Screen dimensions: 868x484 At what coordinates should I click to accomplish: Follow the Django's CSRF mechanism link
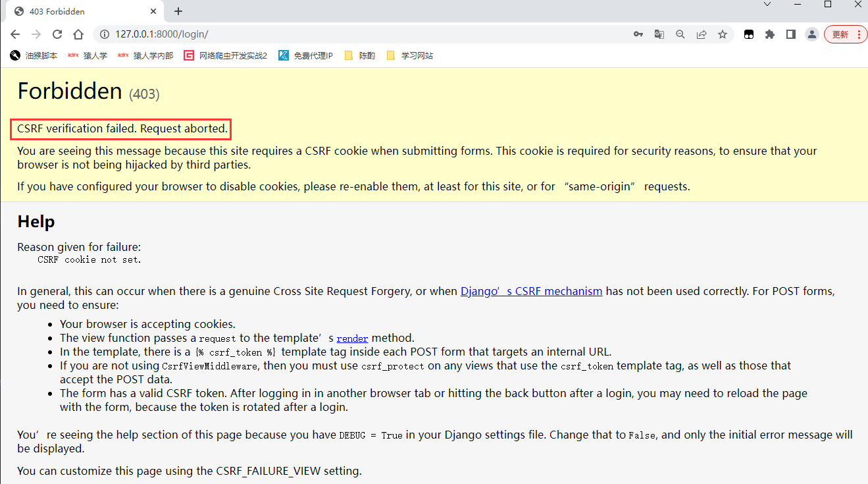531,291
